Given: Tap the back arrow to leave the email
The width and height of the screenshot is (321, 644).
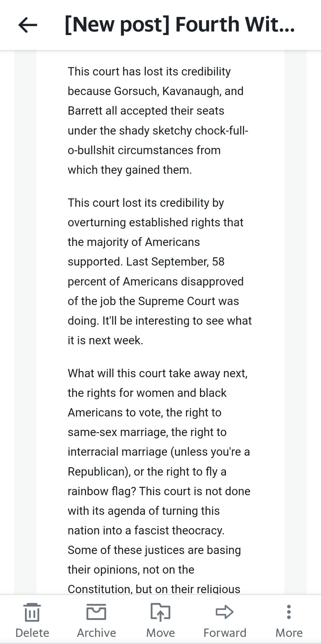Looking at the screenshot, I should coord(28,25).
